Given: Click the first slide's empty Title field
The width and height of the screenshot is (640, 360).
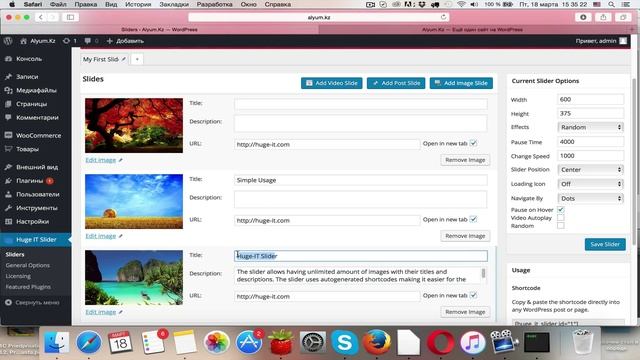Looking at the screenshot, I should pyautogui.click(x=361, y=104).
